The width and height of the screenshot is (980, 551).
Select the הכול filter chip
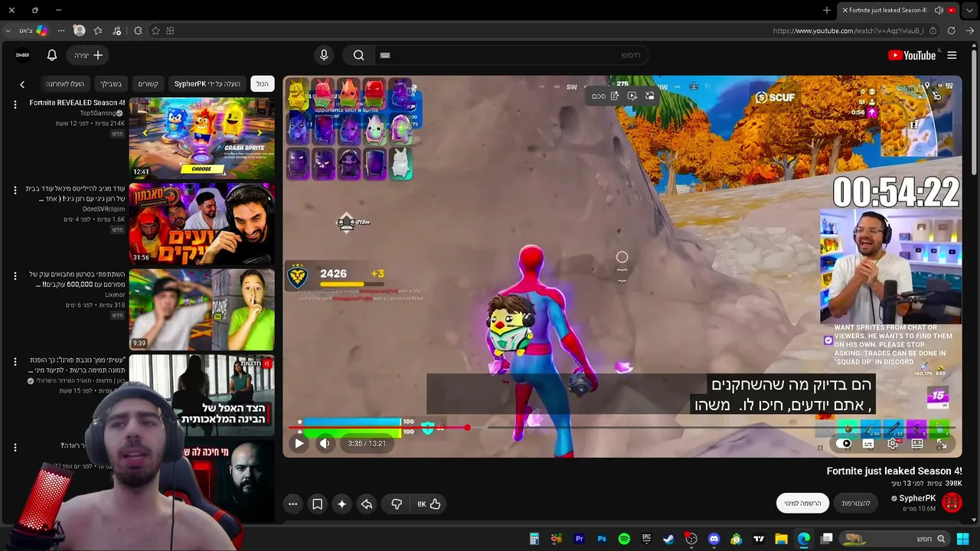pyautogui.click(x=263, y=83)
